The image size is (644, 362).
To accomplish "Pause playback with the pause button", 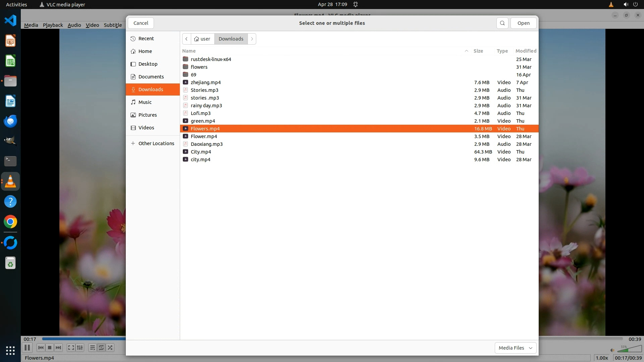I will click(27, 348).
